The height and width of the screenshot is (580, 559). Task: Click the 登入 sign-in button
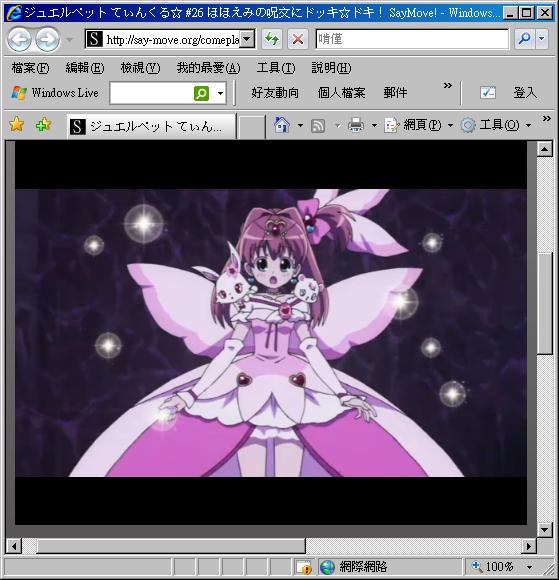[x=525, y=92]
